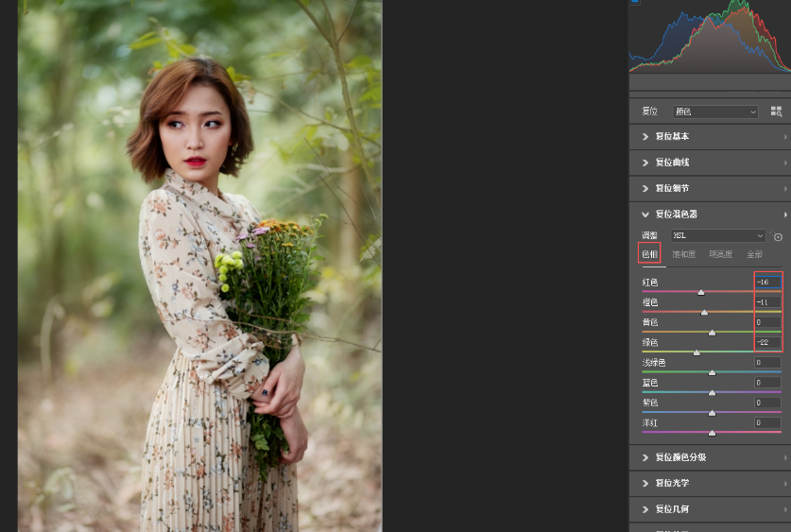The height and width of the screenshot is (532, 791).
Task: Click the 黄色 hue slider handle
Action: pos(712,333)
